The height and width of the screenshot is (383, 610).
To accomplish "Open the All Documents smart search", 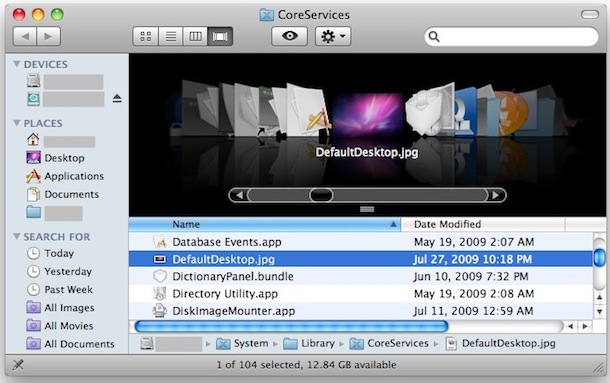I will tap(70, 344).
